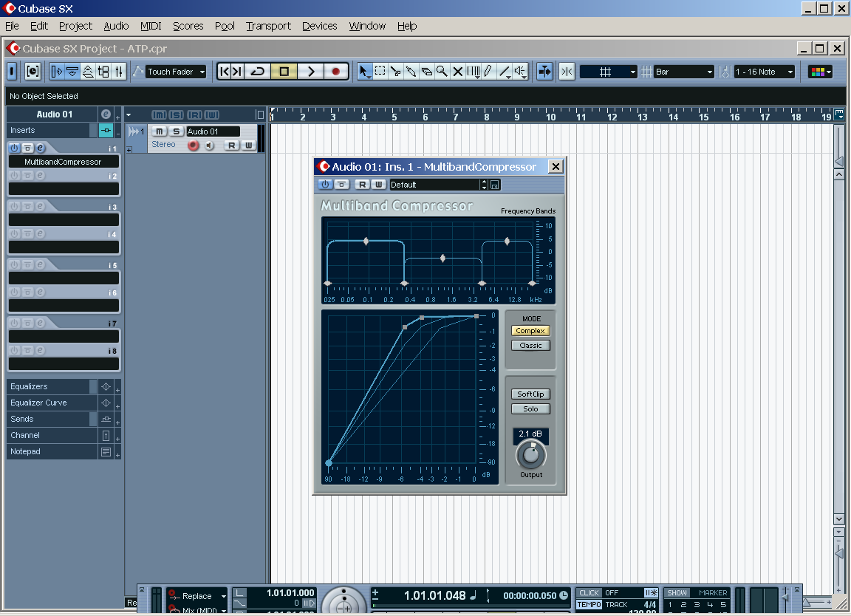
Task: Open insert 1 edit button in Inspector
Action: tap(40, 148)
